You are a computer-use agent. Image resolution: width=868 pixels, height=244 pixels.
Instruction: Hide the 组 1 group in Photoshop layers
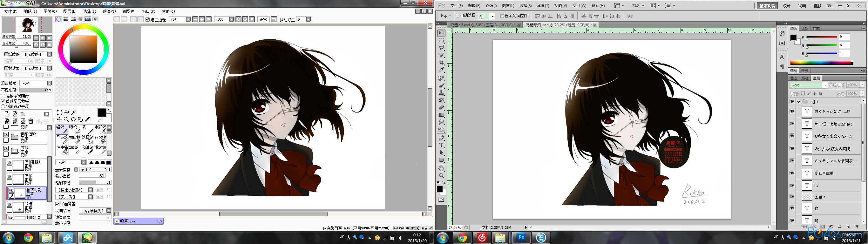click(x=792, y=101)
